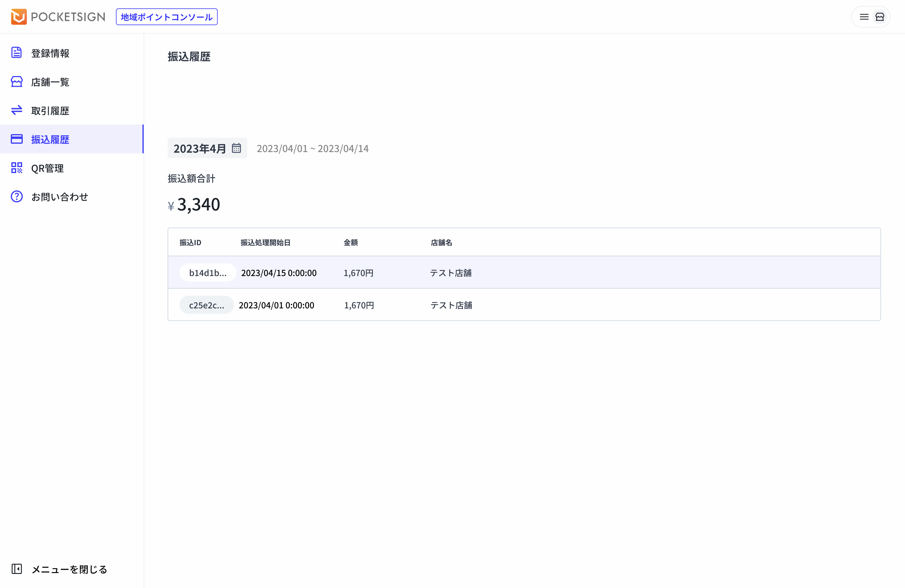Click the b14d1b... transfer ID chip
Image resolution: width=905 pixels, height=588 pixels.
point(208,273)
